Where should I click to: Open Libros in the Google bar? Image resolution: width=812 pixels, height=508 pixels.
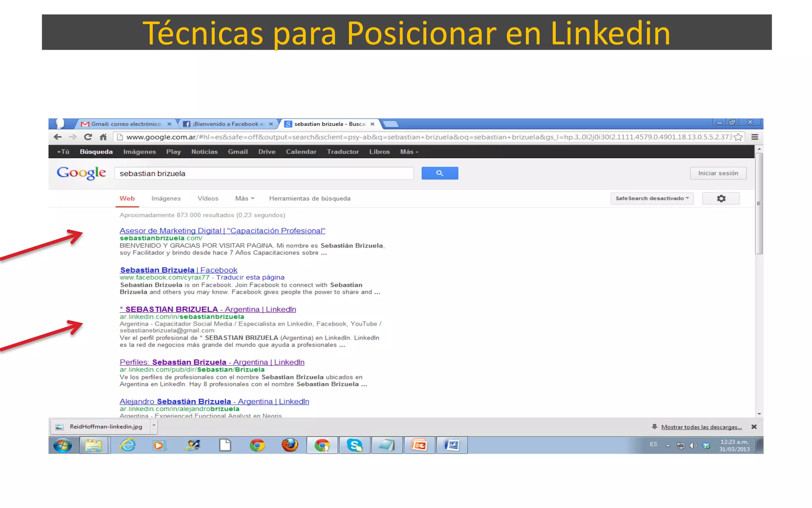coord(379,152)
